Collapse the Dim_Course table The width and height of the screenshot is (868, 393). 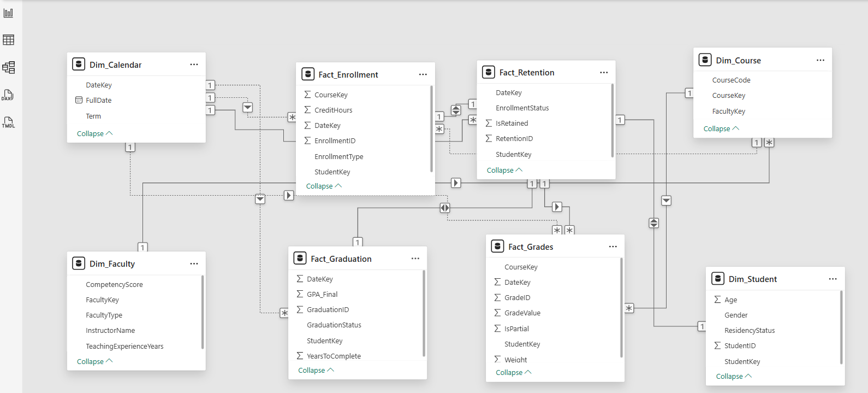721,128
